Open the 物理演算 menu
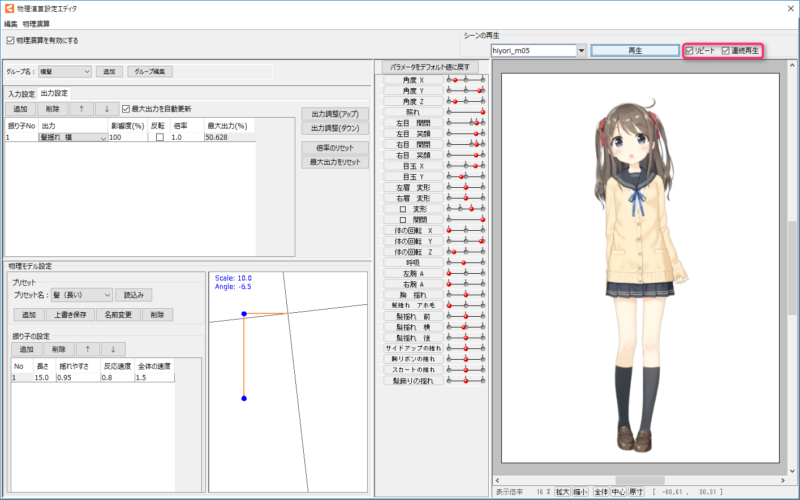This screenshot has height=500, width=800. click(36, 24)
